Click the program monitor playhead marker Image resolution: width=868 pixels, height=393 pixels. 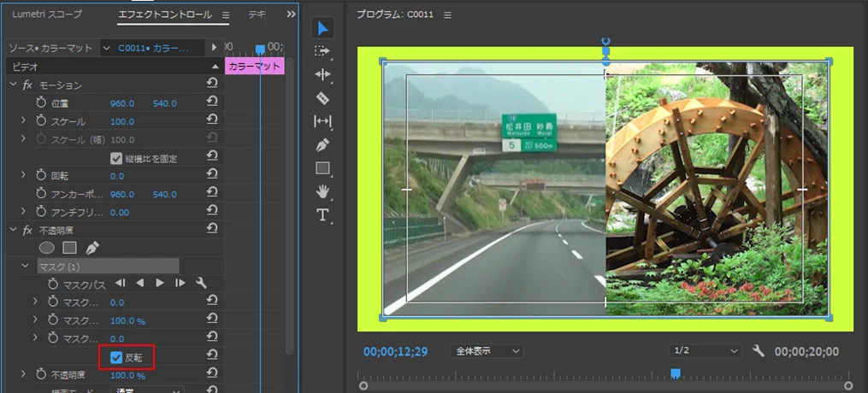click(676, 373)
